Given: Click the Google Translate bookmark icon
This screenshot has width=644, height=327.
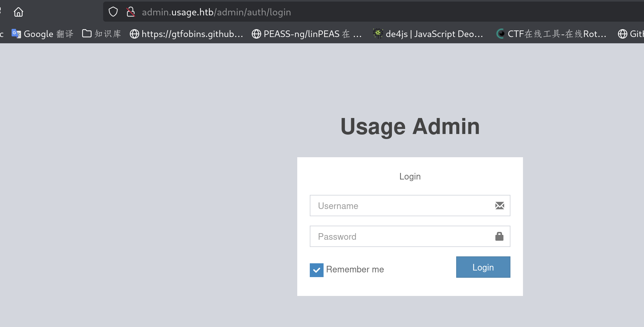Looking at the screenshot, I should (16, 34).
